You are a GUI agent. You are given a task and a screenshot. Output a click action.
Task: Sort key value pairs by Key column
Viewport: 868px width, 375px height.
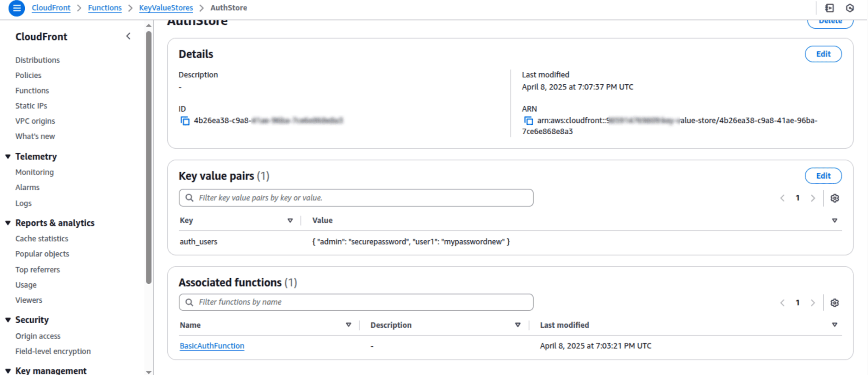point(290,221)
